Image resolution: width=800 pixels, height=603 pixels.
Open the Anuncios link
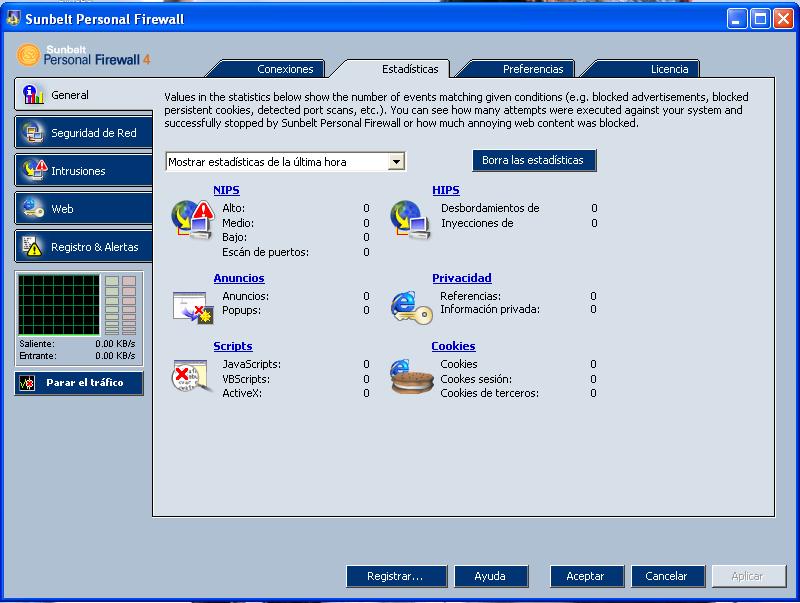tap(239, 278)
